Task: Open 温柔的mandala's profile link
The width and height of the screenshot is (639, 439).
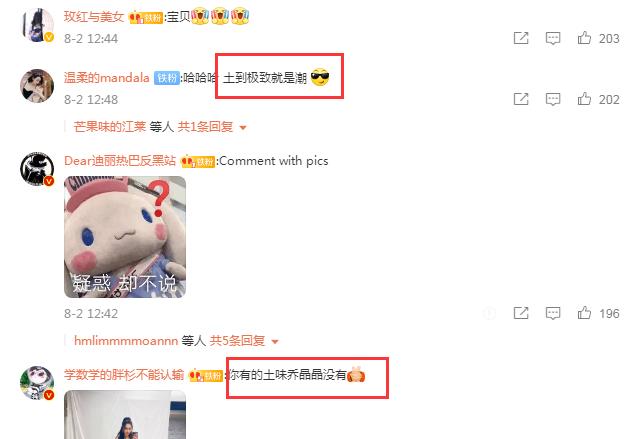Action: click(x=107, y=77)
